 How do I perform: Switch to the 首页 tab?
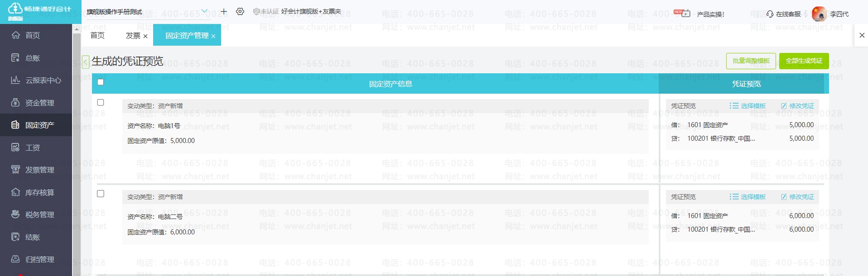click(97, 35)
